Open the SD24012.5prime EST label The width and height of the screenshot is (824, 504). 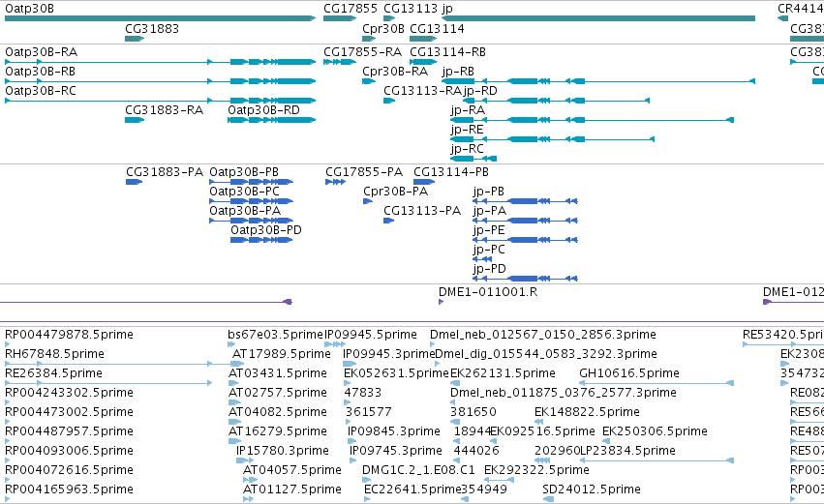pos(592,489)
